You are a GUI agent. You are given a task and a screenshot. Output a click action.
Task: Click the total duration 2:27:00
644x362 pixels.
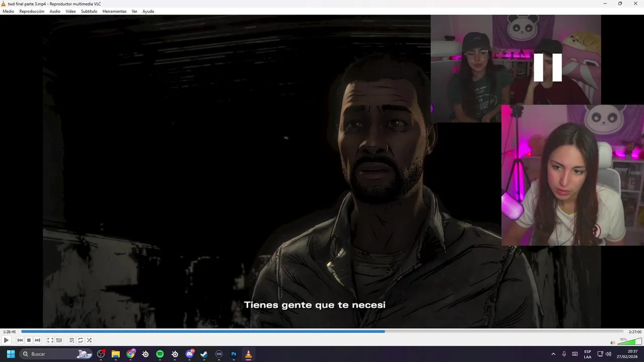click(x=634, y=332)
